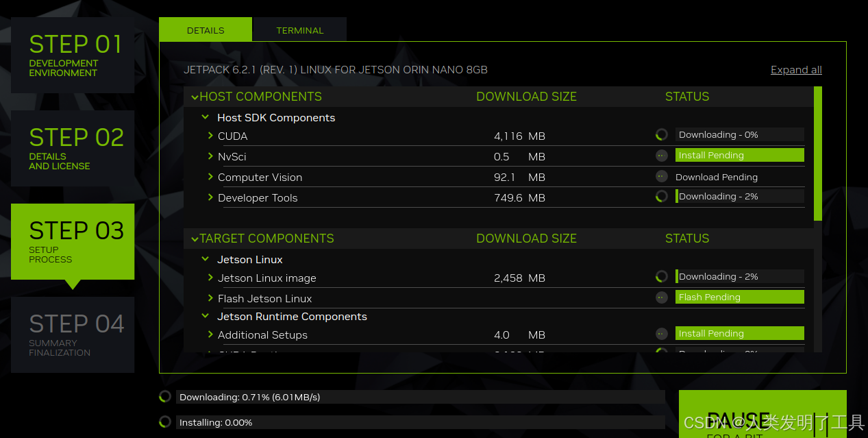Screen dimensions: 868x438
Task: Click the overall Installing spinner icon
Action: point(164,422)
